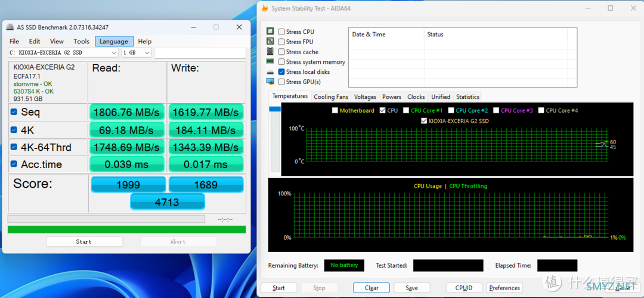This screenshot has width=644, height=298.
Task: Click the Seq read result 1806.76 MB/s
Action: [x=126, y=113]
